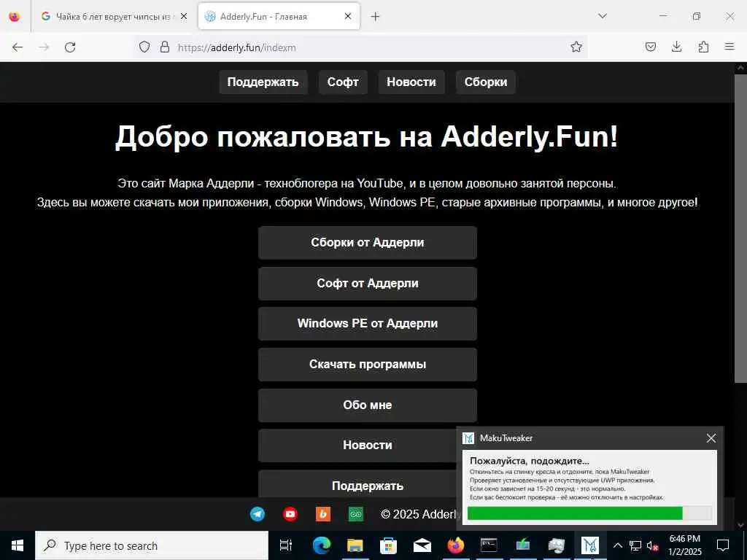Click the Скачать программы button
Viewport: 747px width, 560px height.
(368, 365)
